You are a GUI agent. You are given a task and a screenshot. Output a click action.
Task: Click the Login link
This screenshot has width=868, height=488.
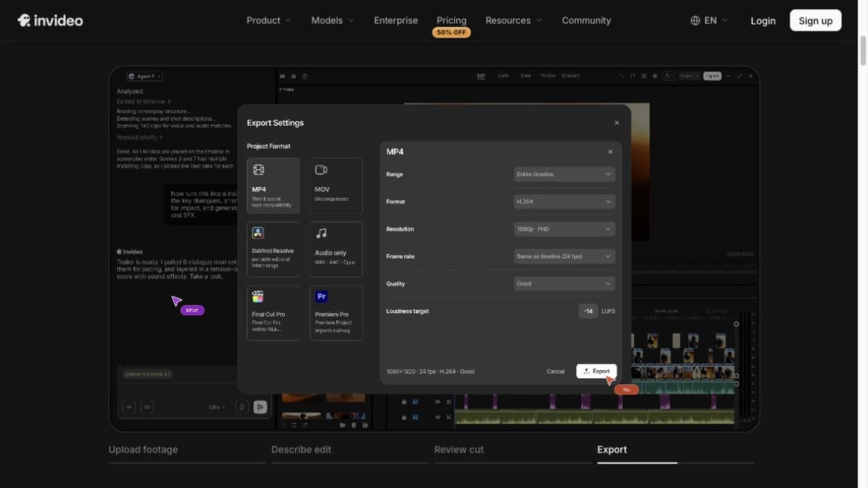763,20
